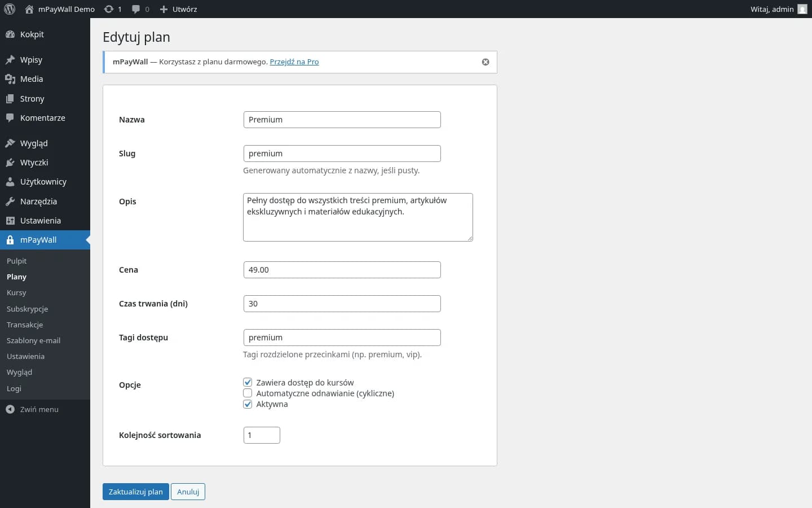Open Komentarze via sidebar comment icon
Viewport: 812px width, 508px height.
pyautogui.click(x=10, y=118)
